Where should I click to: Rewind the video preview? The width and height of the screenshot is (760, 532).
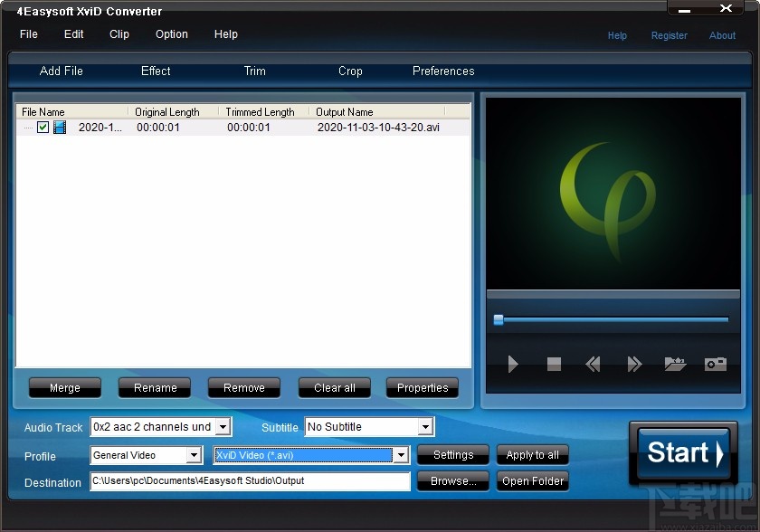[x=594, y=365]
